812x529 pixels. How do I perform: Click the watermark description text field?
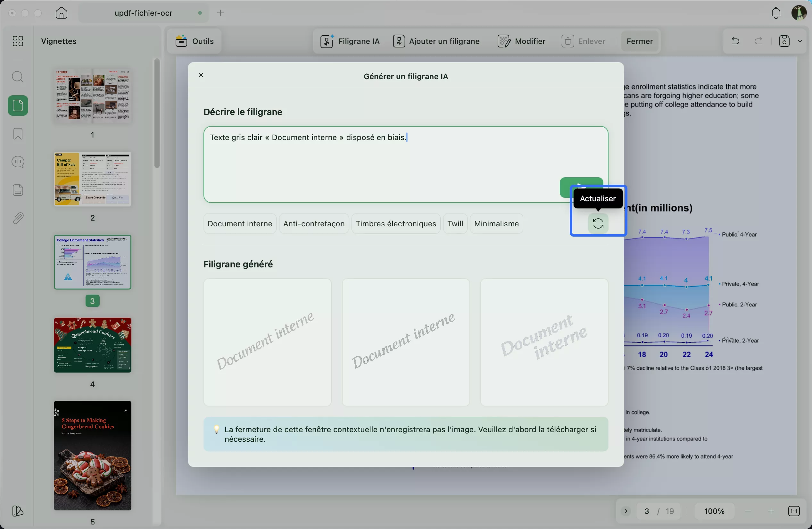coord(375,160)
